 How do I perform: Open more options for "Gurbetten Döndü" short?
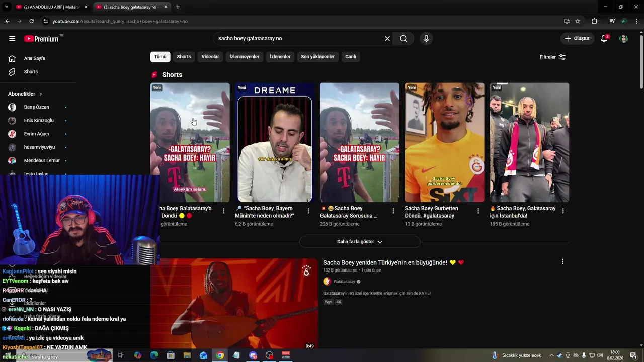tap(478, 211)
